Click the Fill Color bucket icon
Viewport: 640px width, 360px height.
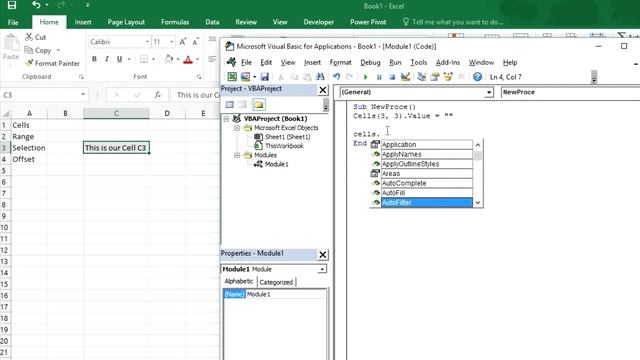tap(169, 59)
